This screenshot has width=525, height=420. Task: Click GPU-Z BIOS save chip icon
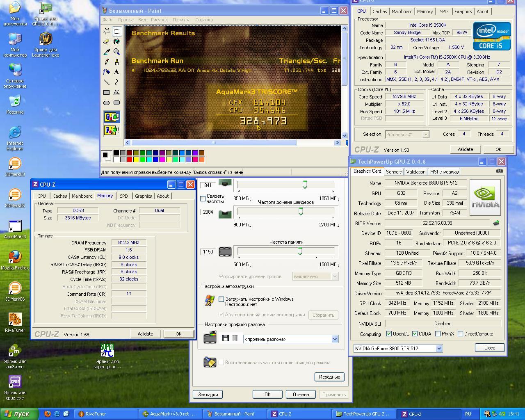(496, 223)
